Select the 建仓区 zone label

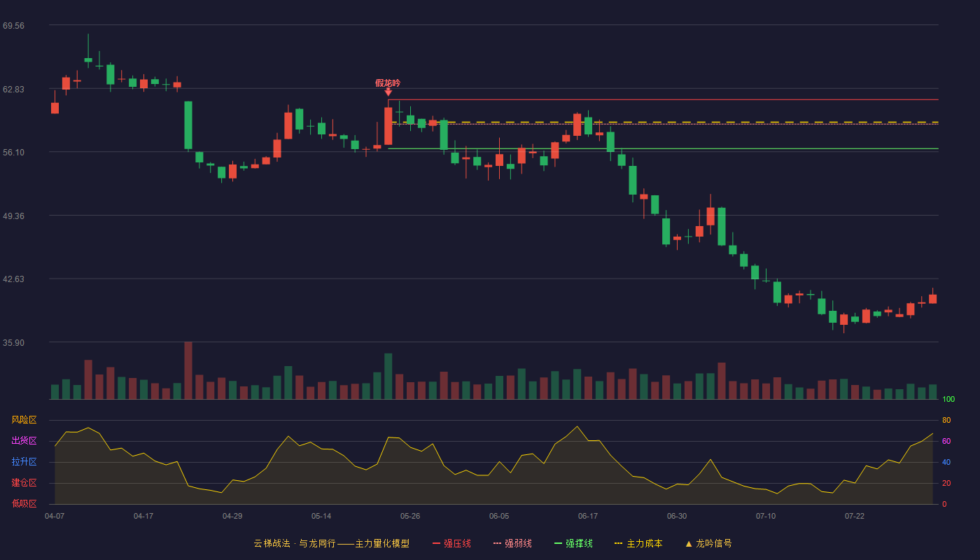tap(24, 483)
